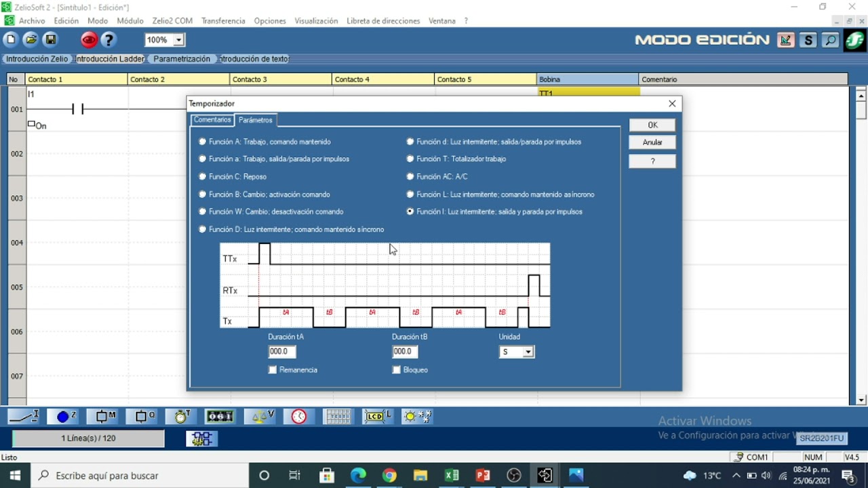
Task: Open the Archivo menu
Action: (32, 21)
